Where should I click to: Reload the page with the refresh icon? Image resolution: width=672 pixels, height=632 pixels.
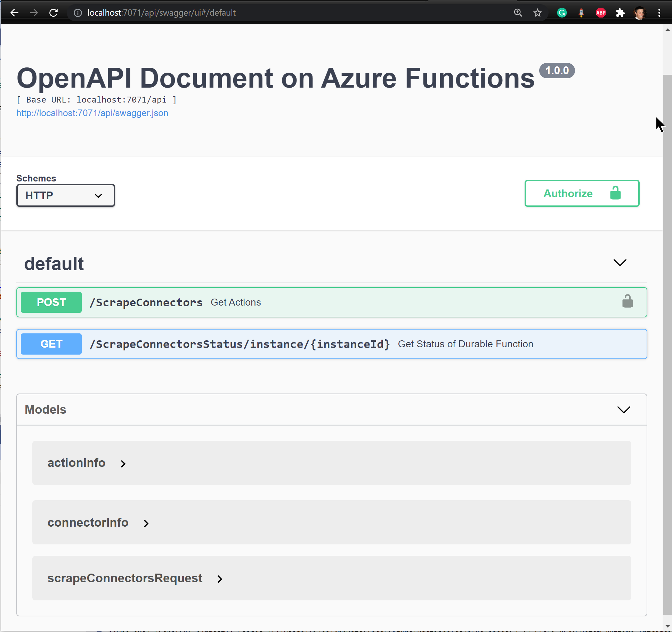[x=54, y=13]
